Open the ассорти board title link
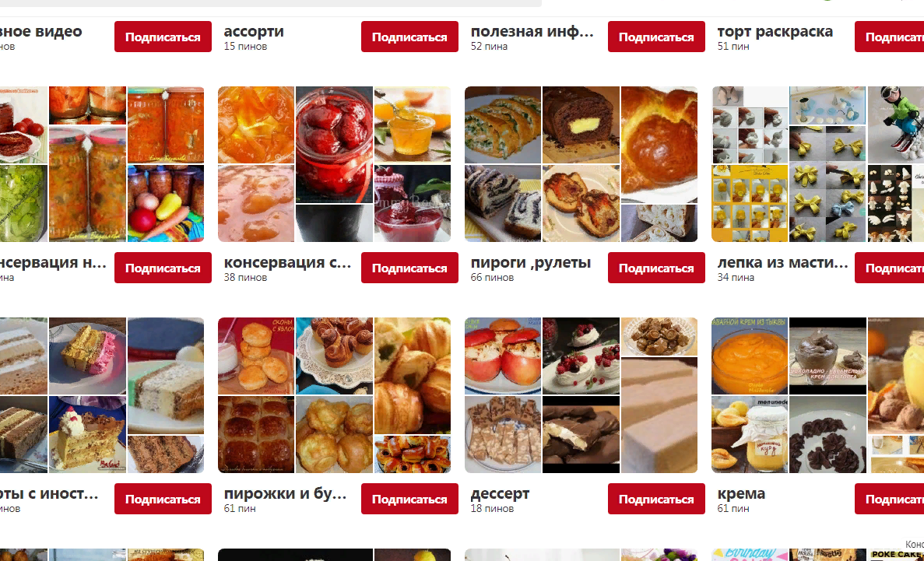This screenshot has width=924, height=561. (254, 31)
